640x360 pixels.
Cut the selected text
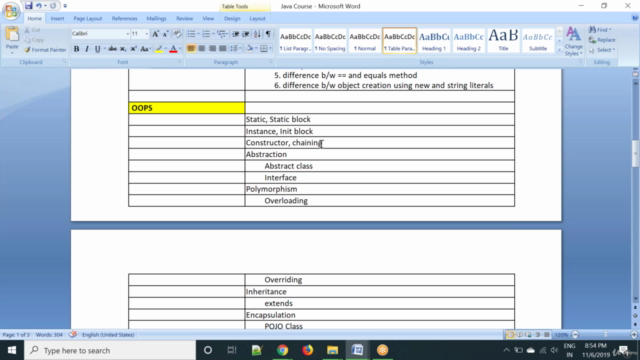tap(33, 30)
